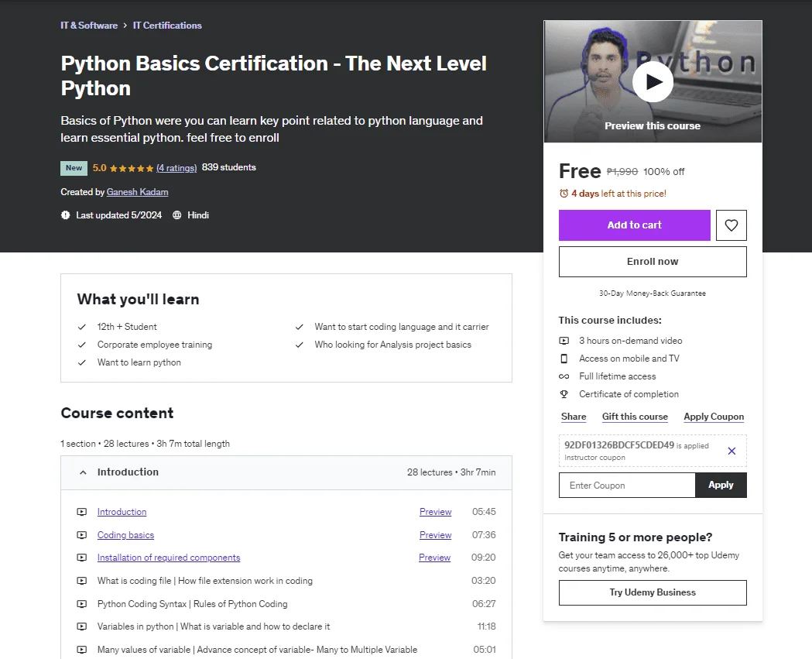Open the 4 ratings link
Viewport: 812px width, 659px height.
176,168
